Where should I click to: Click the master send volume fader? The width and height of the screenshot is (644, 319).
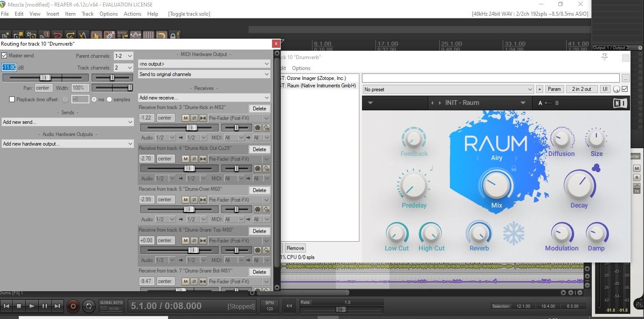pyautogui.click(x=45, y=78)
